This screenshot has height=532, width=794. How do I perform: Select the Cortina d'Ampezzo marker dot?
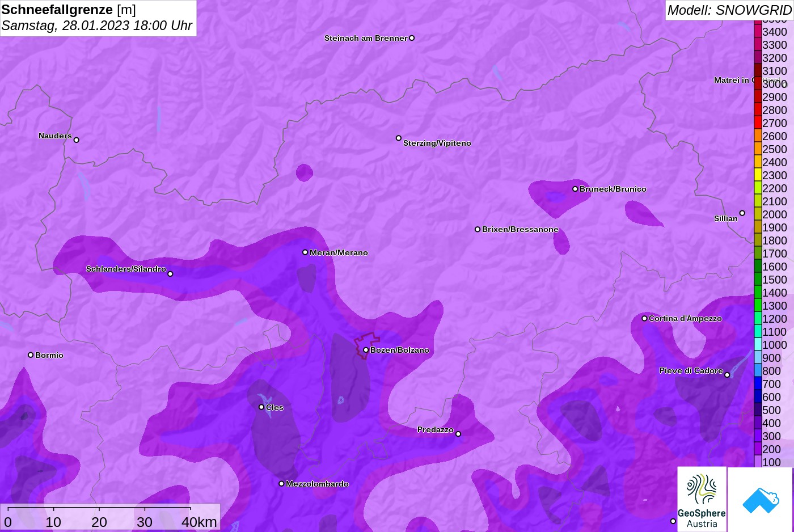(x=644, y=318)
